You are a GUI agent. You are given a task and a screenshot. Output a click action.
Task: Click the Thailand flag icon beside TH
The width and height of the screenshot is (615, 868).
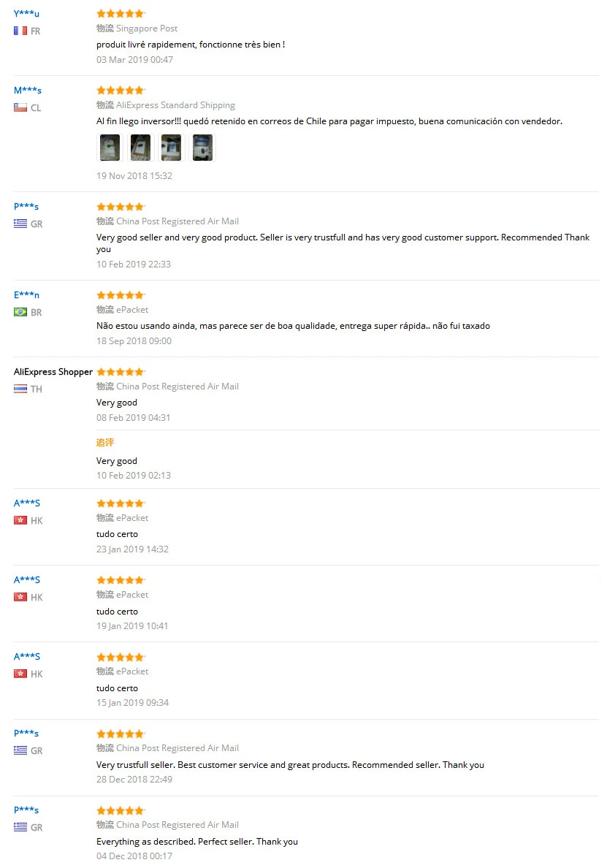pos(20,389)
